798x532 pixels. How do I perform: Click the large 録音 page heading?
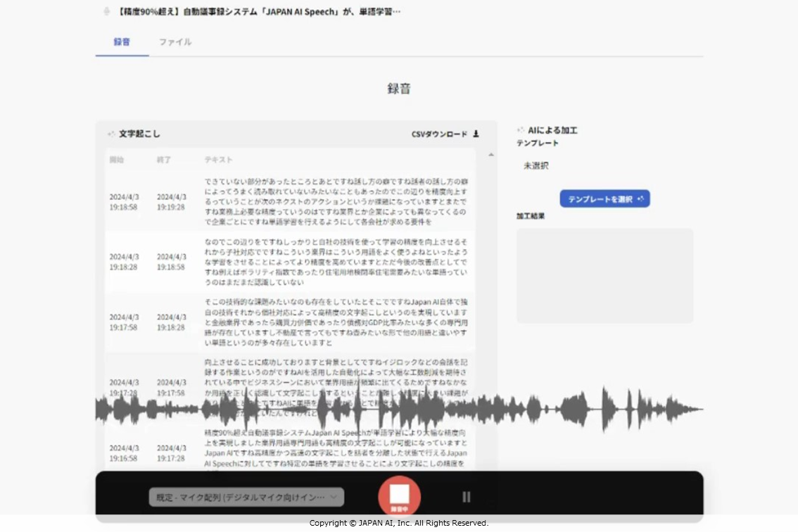[399, 89]
